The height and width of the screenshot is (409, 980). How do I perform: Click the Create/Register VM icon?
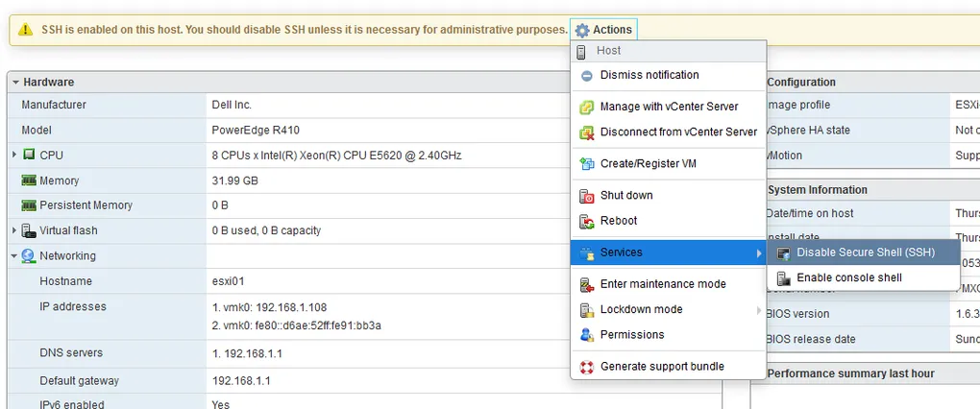(586, 164)
